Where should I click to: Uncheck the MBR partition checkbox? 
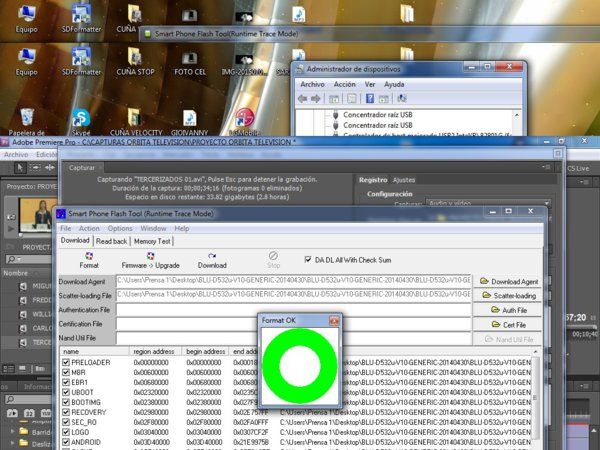66,372
